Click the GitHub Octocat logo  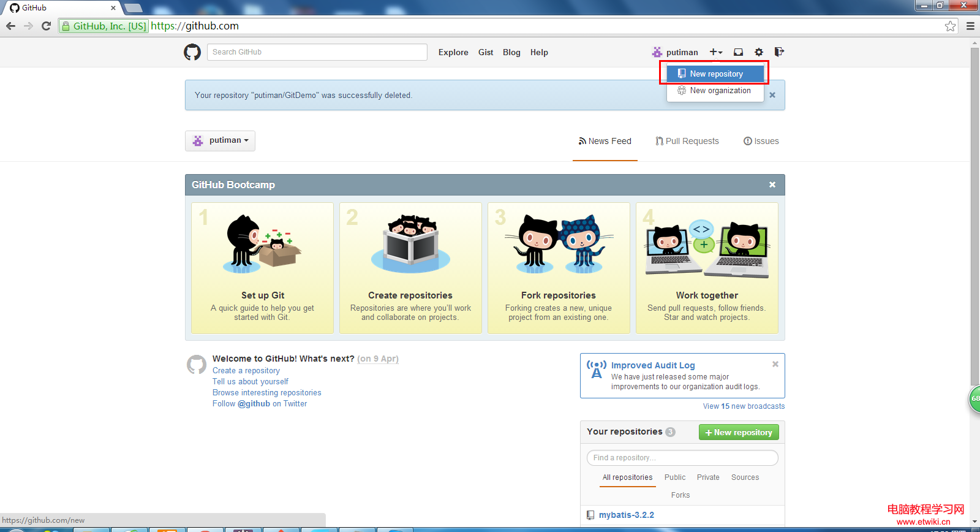pos(192,52)
